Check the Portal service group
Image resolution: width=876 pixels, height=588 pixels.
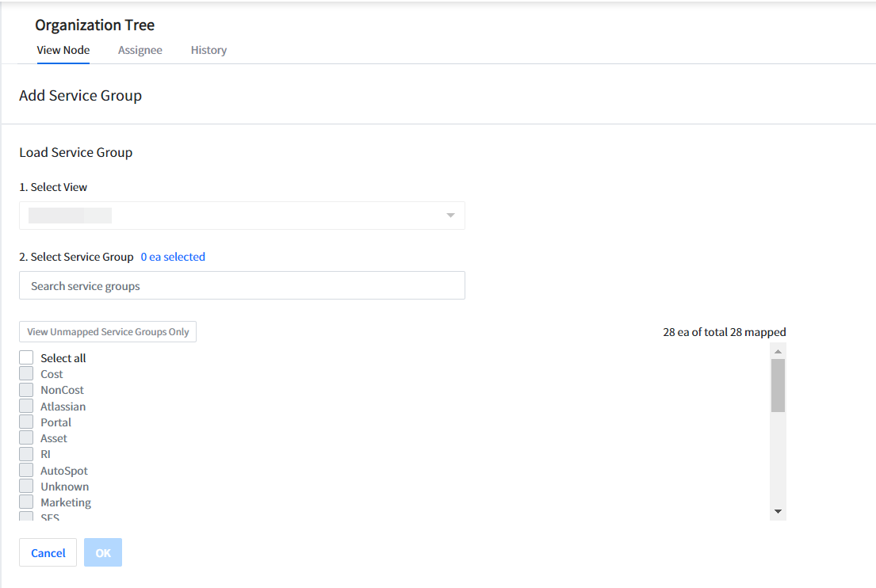pos(26,422)
